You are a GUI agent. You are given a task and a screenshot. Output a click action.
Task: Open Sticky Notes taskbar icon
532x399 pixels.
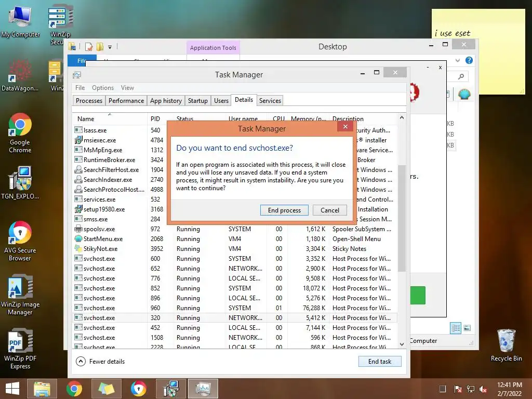coord(106,389)
